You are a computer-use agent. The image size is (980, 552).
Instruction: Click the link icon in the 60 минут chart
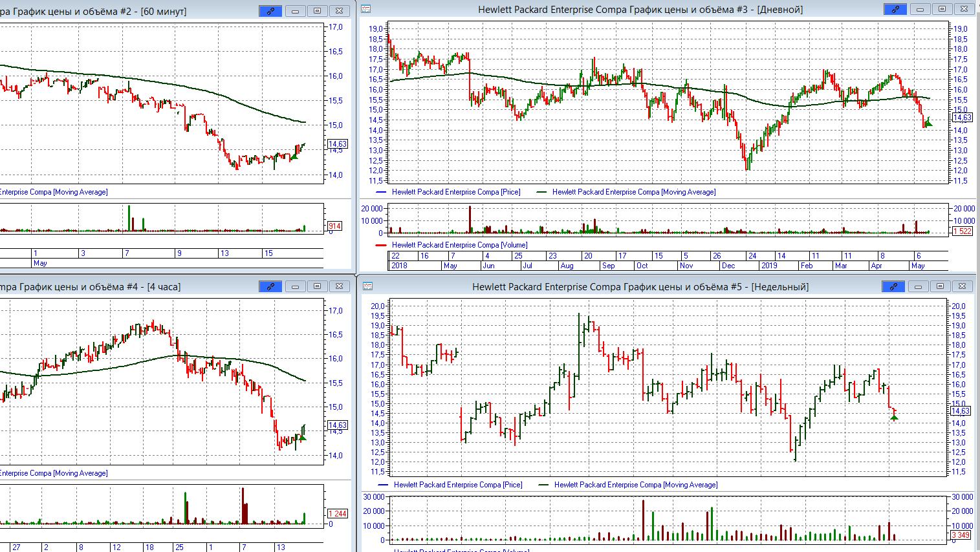pyautogui.click(x=270, y=11)
